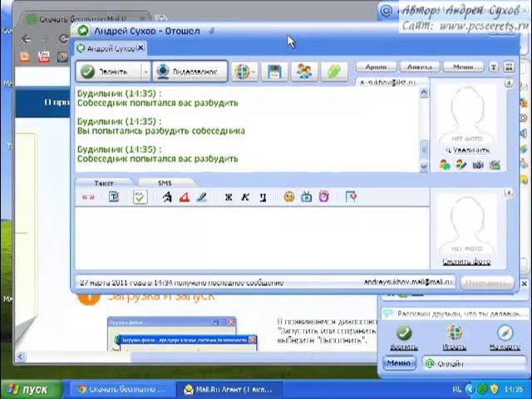
Task: Click the last icon in formatting bar
Action: (351, 197)
